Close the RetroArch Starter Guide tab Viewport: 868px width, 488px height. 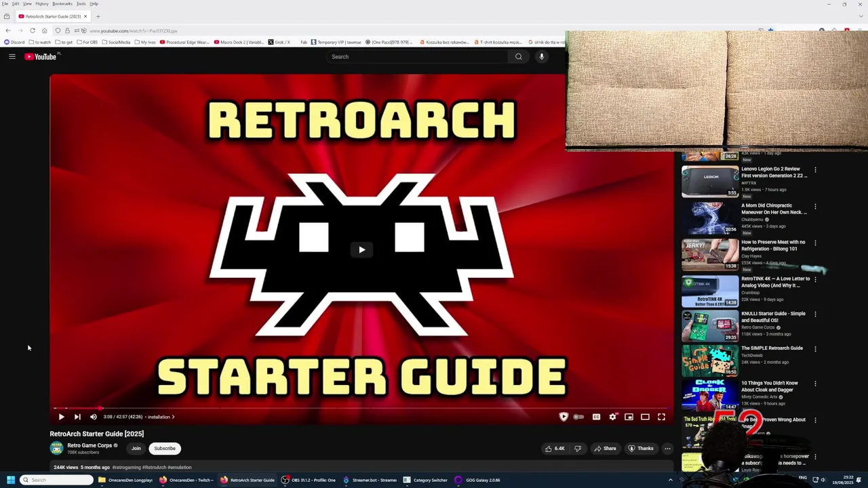85,16
